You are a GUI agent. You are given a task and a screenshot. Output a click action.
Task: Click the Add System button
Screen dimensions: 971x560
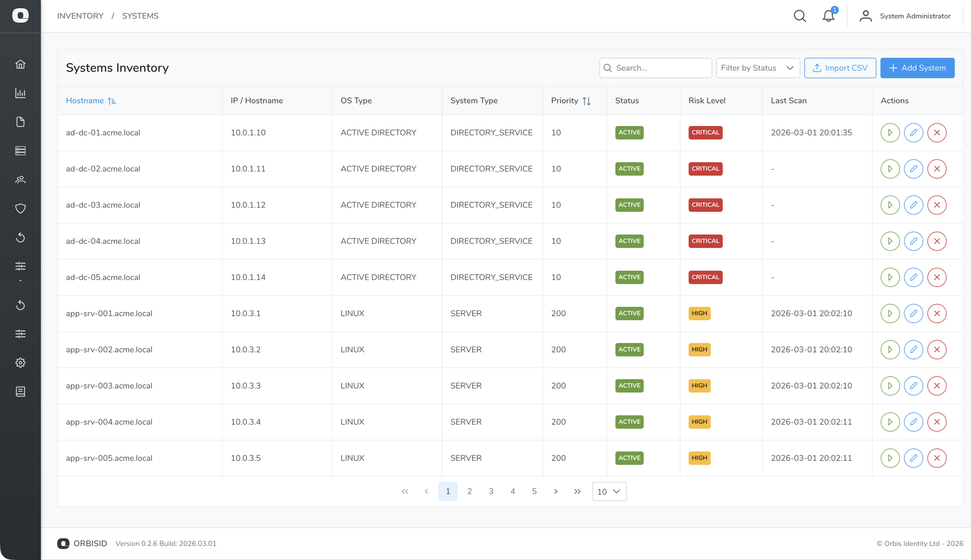pyautogui.click(x=917, y=68)
